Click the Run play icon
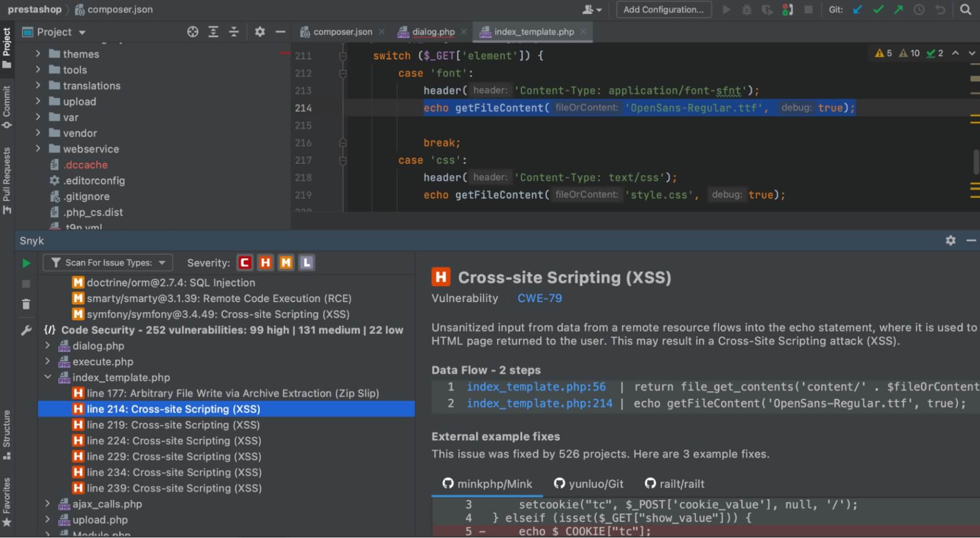 (x=726, y=10)
